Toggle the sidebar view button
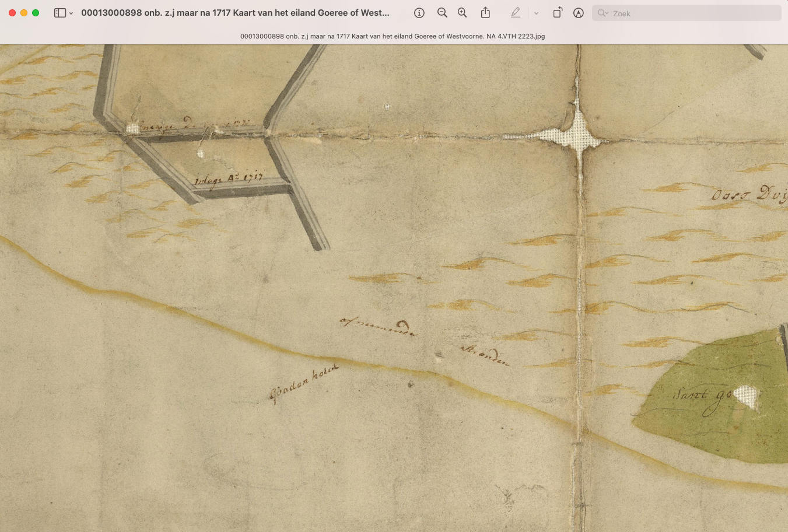 [59, 13]
